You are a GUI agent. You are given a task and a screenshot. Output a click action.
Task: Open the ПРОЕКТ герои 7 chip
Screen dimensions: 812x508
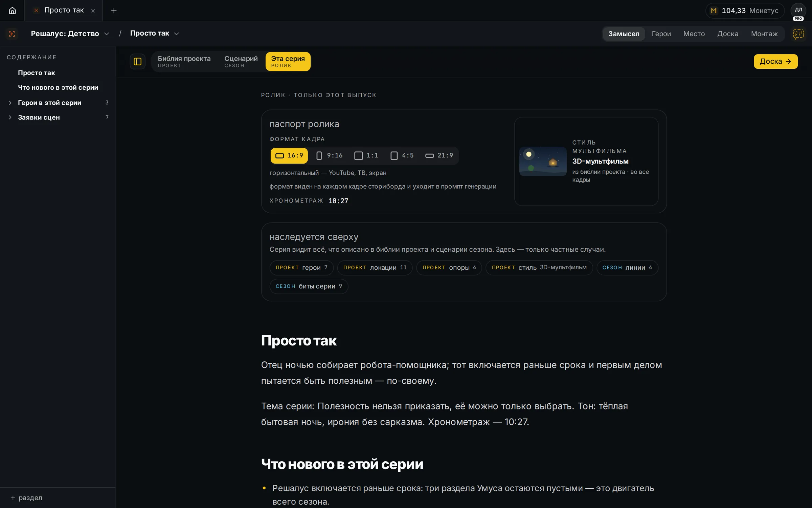tap(301, 268)
